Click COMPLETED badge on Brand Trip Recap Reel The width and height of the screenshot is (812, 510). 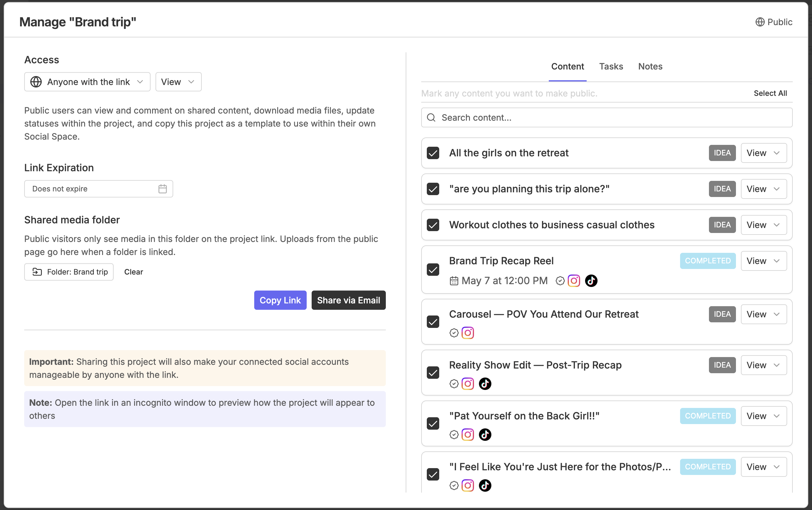point(708,261)
